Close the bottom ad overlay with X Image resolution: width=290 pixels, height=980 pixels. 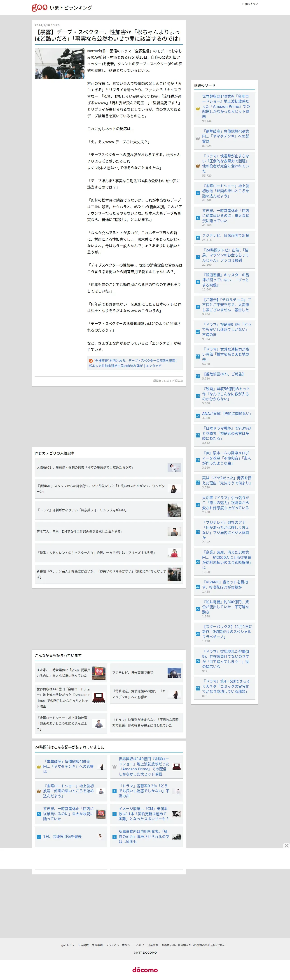tap(286, 845)
